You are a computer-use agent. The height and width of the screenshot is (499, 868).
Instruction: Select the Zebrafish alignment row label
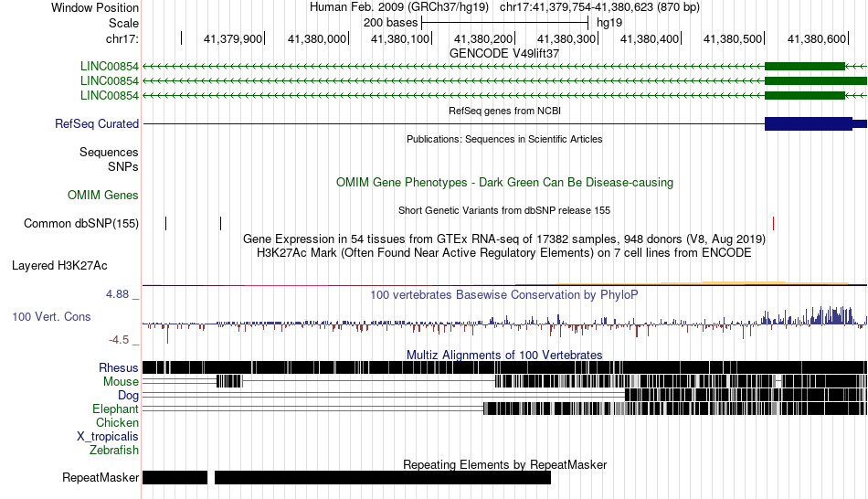[x=114, y=451]
